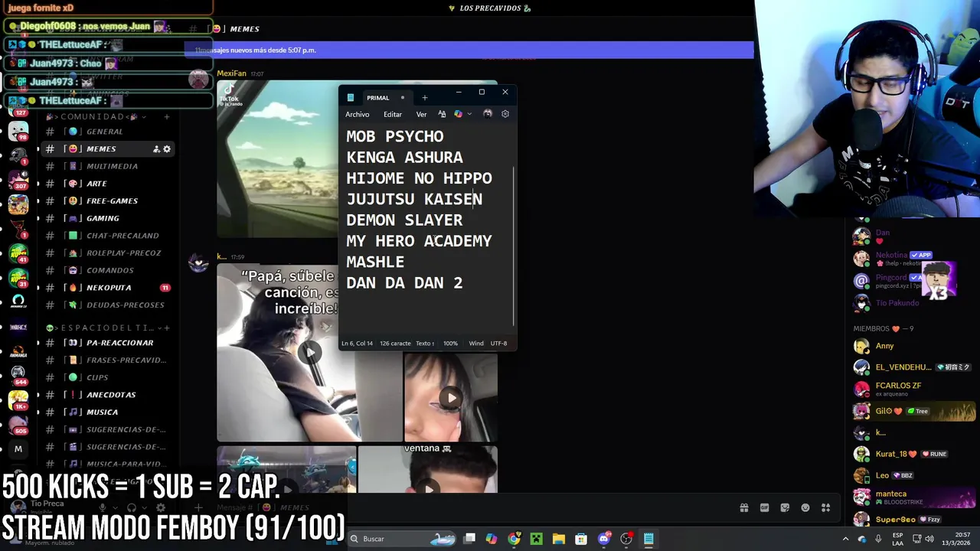The width and height of the screenshot is (980, 551).
Task: Open member Kurat_18's profile
Action: tap(913, 454)
